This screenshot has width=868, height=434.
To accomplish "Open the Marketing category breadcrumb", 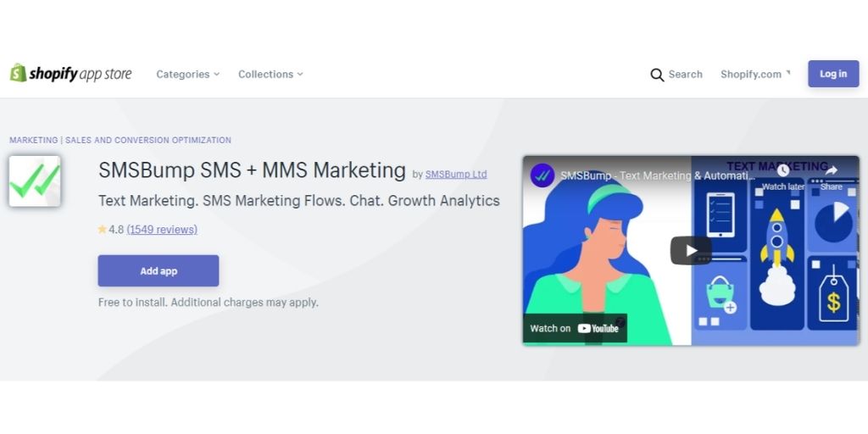I will click(33, 140).
